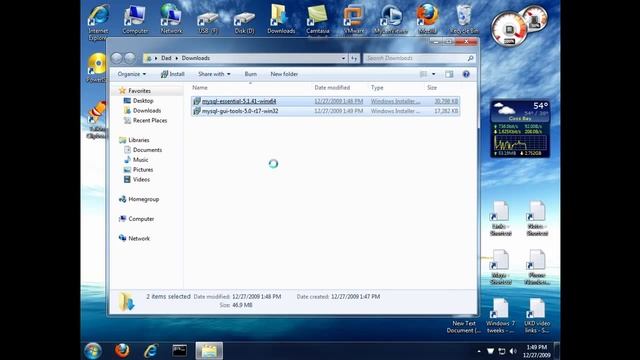Select Homegroup in navigation pane
This screenshot has width=640, height=360.
tap(143, 199)
